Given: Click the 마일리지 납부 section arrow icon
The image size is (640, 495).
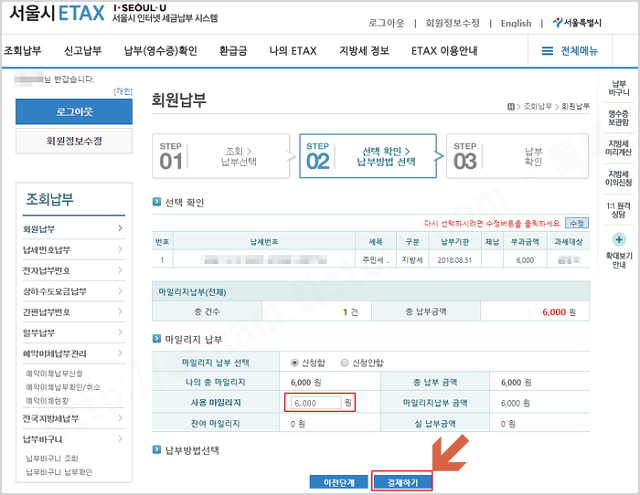Looking at the screenshot, I should 156,339.
